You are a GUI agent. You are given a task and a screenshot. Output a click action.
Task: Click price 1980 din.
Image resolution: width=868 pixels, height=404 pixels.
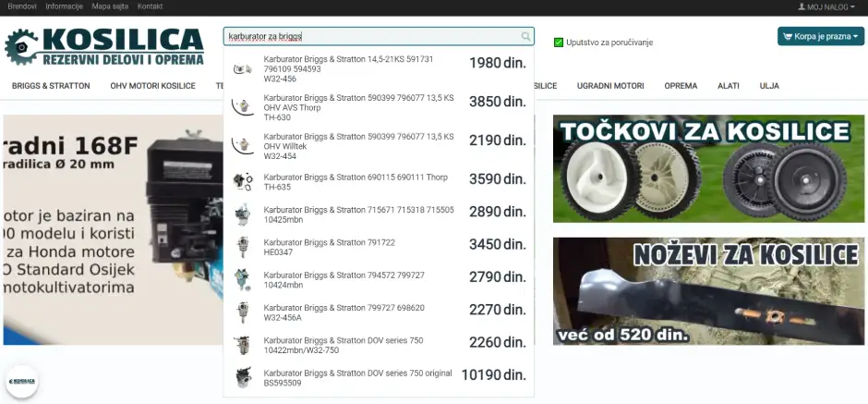click(498, 63)
